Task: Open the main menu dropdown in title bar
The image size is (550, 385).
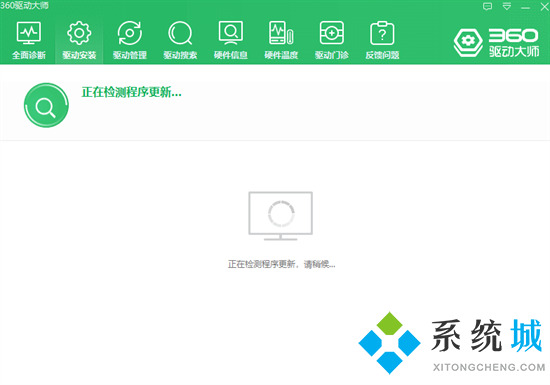Action: 507,7
